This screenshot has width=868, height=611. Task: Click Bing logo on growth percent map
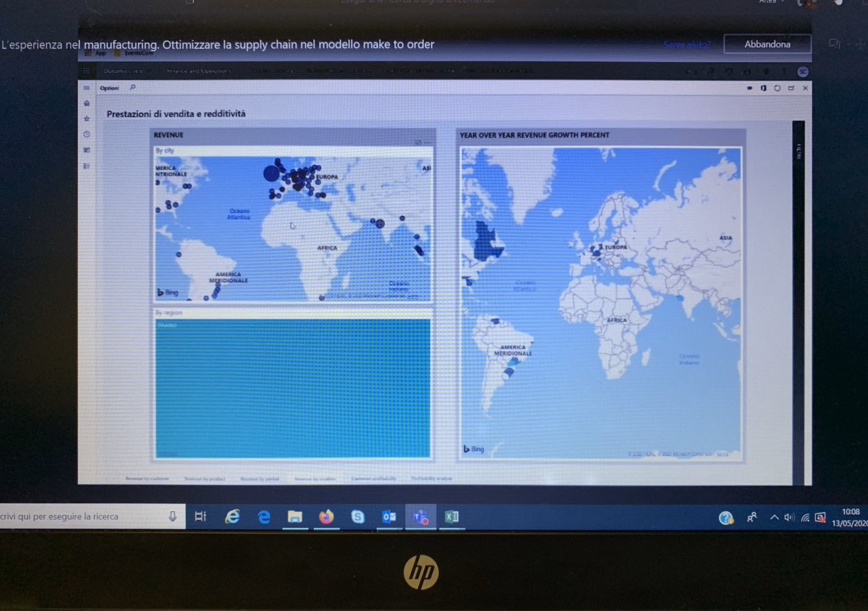(x=474, y=449)
